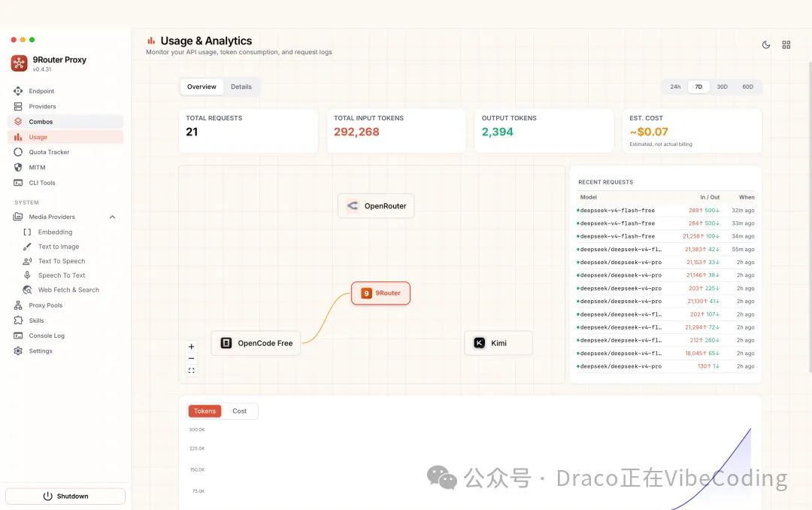This screenshot has height=510, width=812.
Task: Click the Quota Tracker circle icon
Action: tap(18, 152)
